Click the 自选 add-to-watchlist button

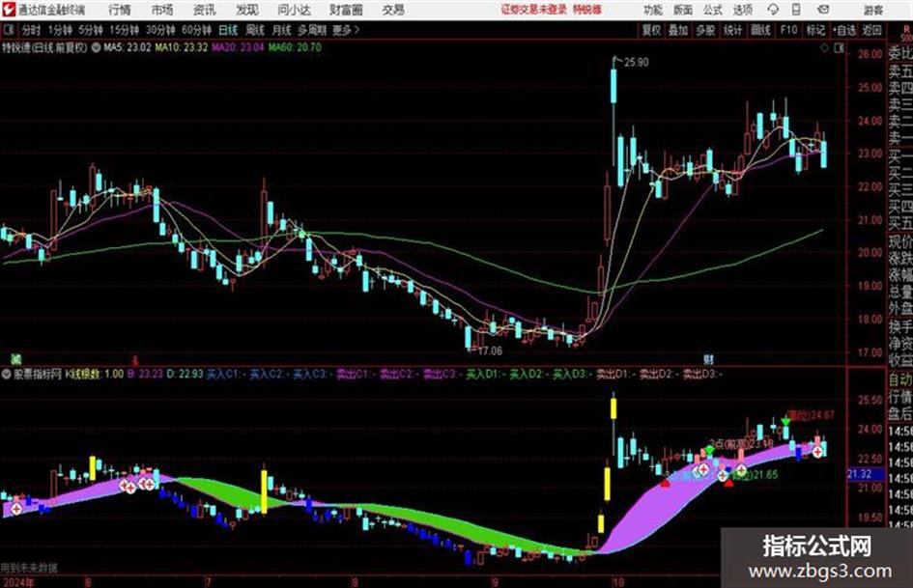(843, 30)
